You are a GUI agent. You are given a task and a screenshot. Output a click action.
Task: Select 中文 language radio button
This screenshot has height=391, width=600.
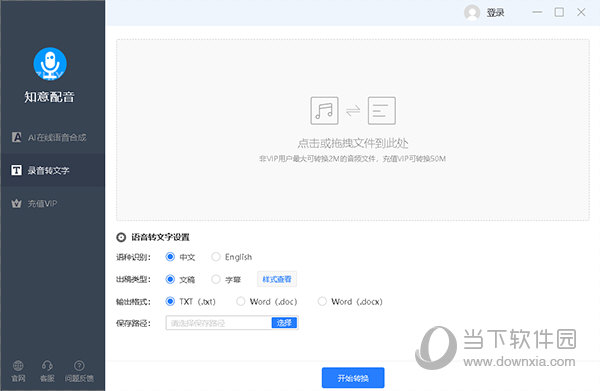pos(170,257)
